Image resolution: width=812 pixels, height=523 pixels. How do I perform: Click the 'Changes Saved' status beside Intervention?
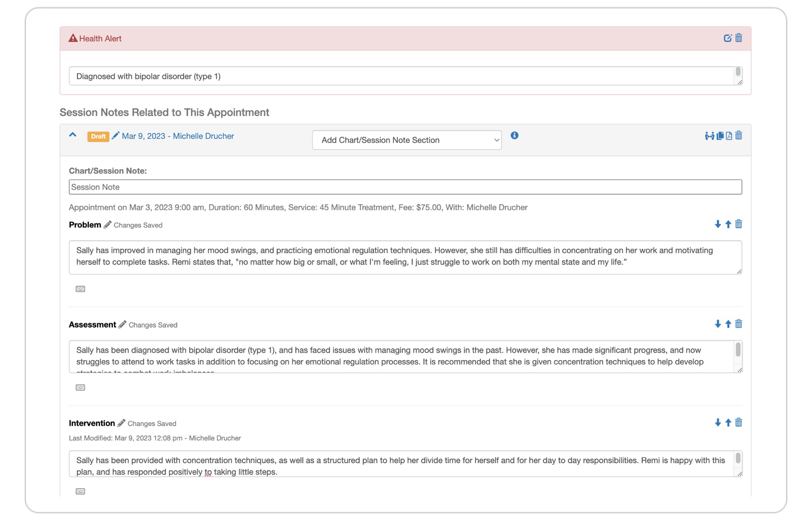click(x=152, y=423)
